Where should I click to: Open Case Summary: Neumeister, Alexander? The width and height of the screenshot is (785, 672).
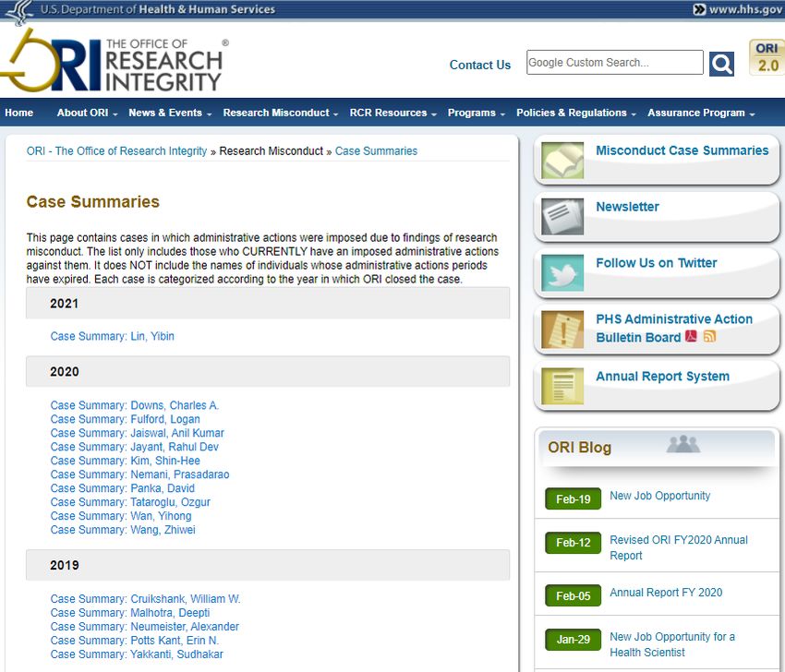coord(145,627)
